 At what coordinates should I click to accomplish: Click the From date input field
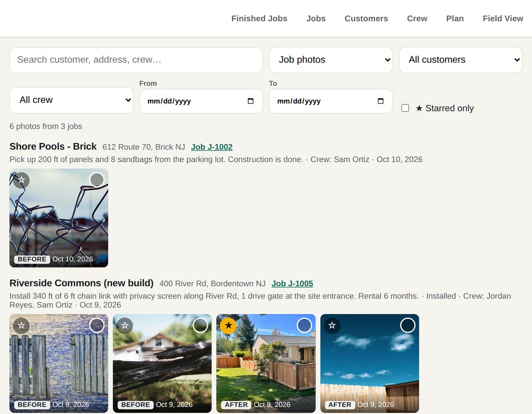[201, 101]
